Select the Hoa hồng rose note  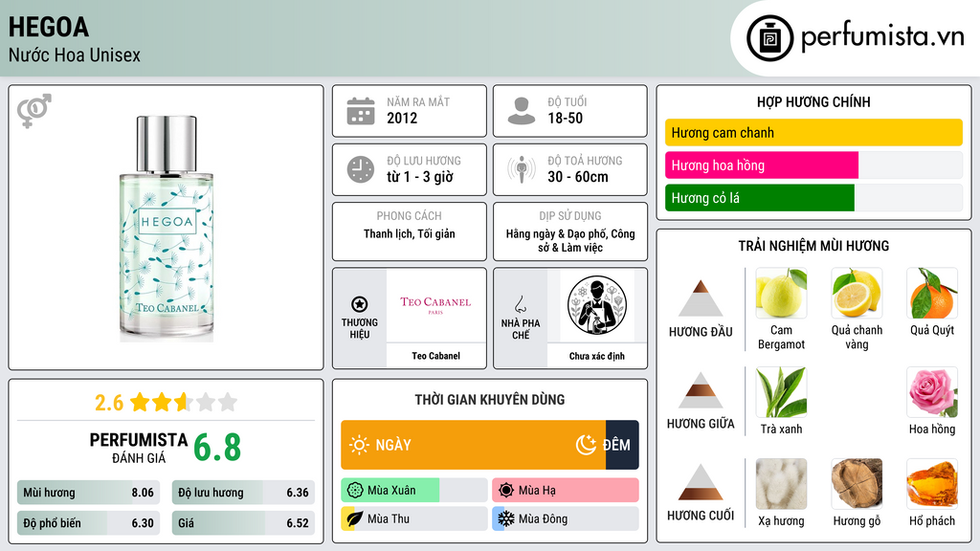tap(932, 392)
